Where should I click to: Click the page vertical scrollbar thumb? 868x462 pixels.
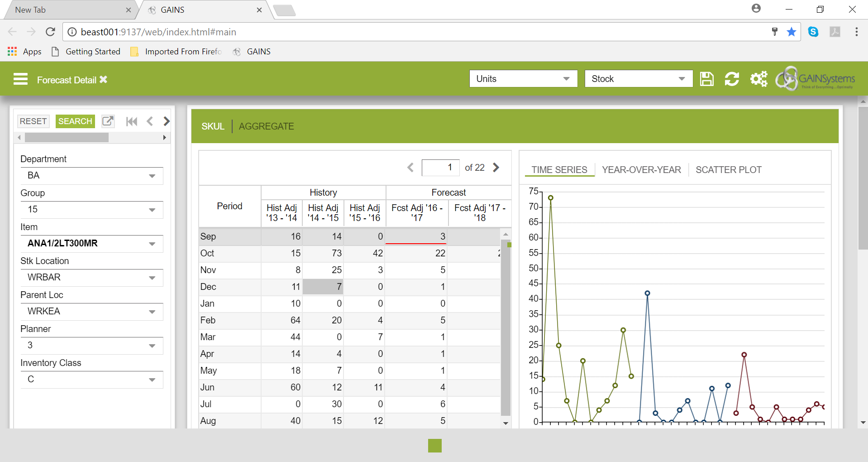[x=863, y=178]
